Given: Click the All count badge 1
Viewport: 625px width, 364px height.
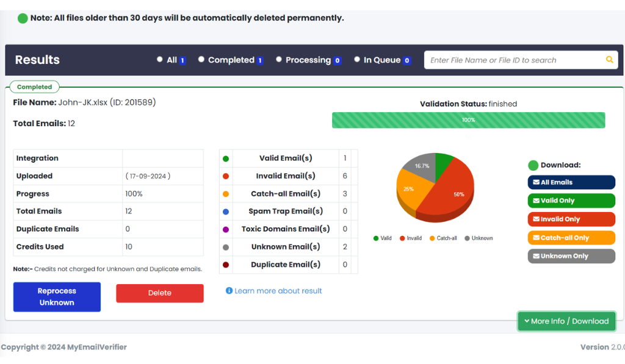Looking at the screenshot, I should pyautogui.click(x=182, y=60).
